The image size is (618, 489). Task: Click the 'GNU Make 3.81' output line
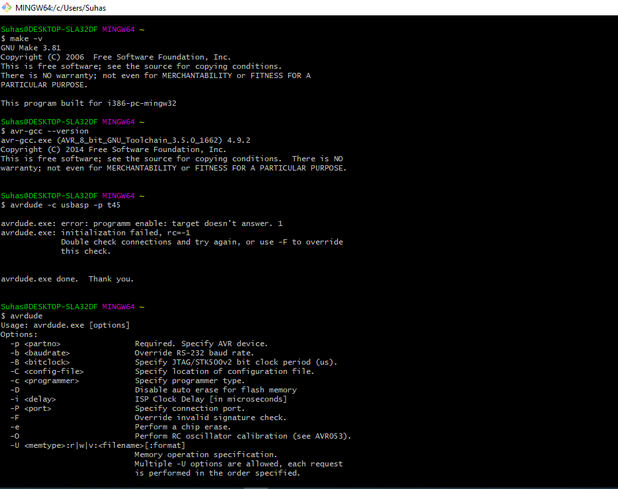[31, 48]
